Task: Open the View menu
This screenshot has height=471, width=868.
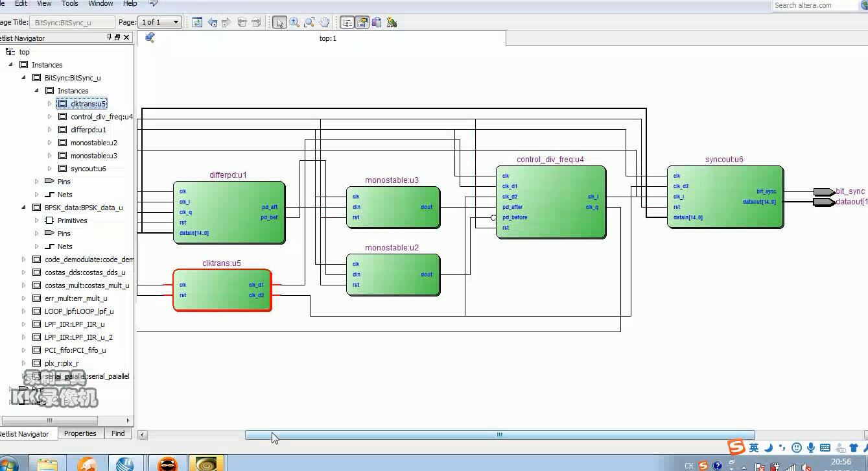Action: pos(44,3)
